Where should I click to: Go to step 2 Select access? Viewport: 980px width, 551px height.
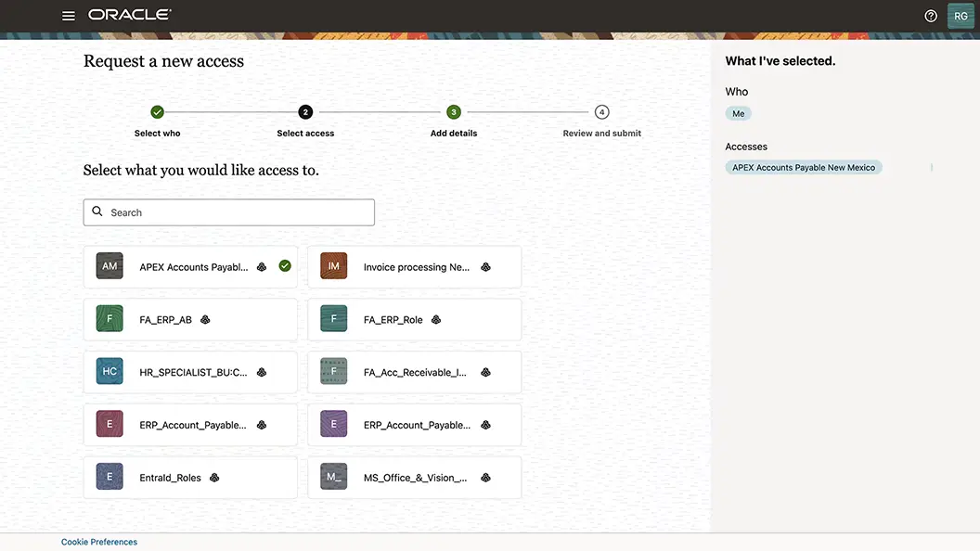305,112
